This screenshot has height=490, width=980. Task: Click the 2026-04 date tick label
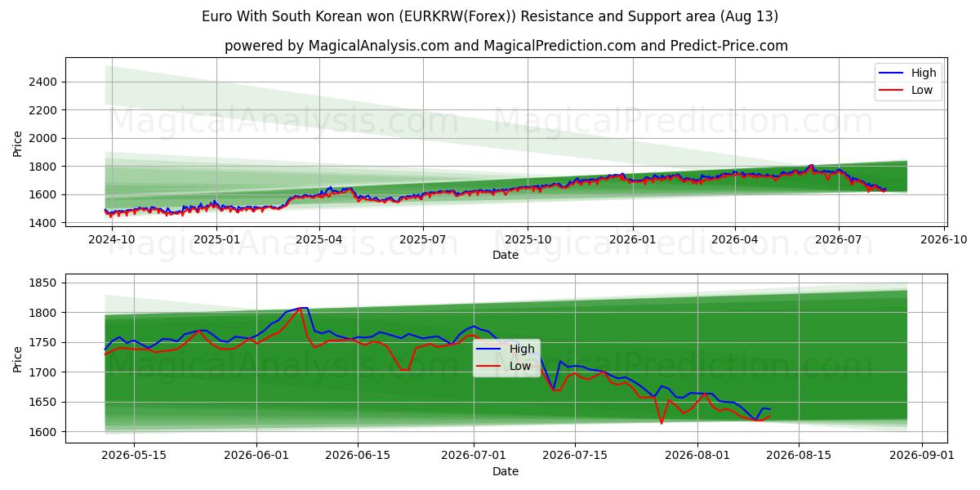(x=735, y=239)
